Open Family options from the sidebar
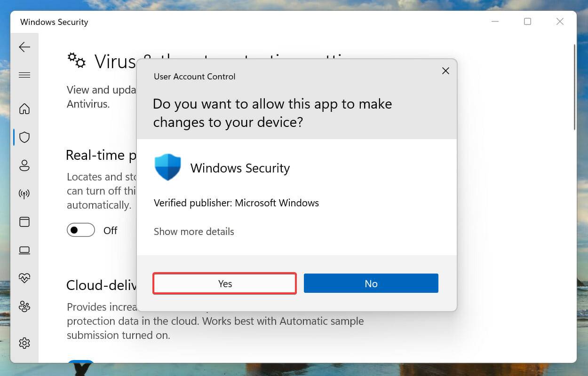This screenshot has width=588, height=376. pyautogui.click(x=24, y=306)
